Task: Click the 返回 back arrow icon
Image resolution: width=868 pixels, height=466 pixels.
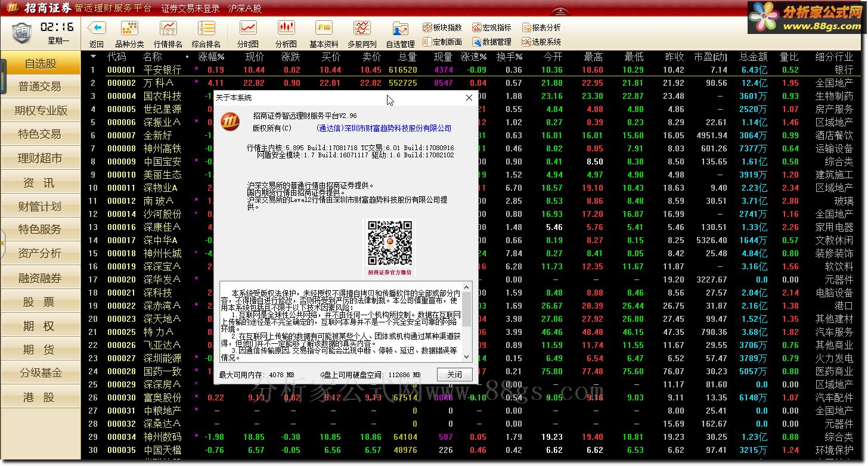Action: 97,28
